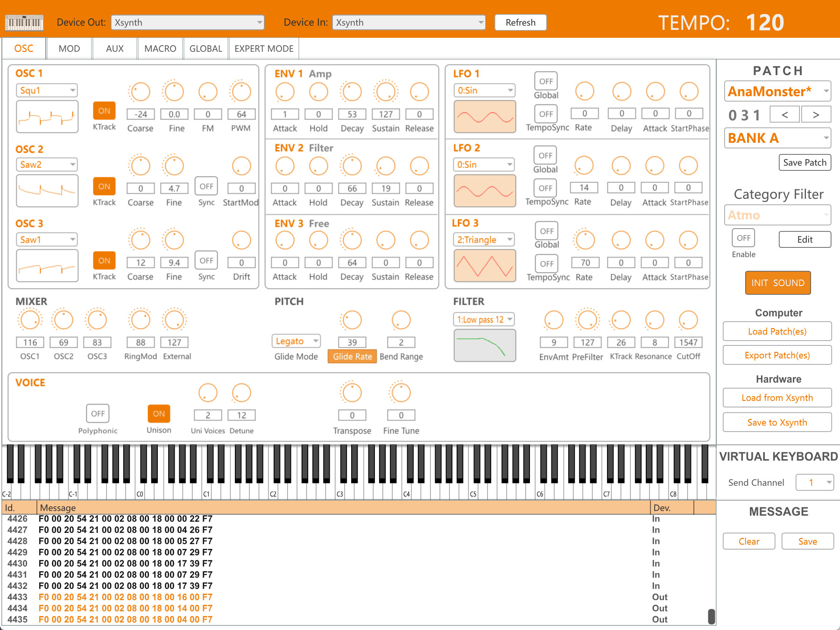
Task: Click the OSC 3 waveform display
Action: [x=47, y=266]
